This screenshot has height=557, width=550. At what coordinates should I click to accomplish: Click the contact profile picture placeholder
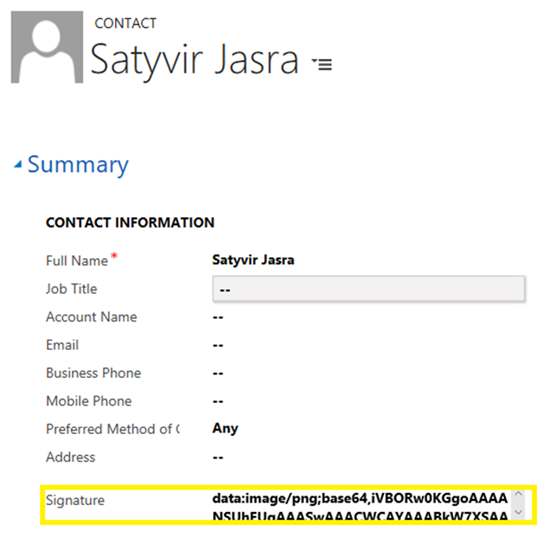(x=47, y=47)
